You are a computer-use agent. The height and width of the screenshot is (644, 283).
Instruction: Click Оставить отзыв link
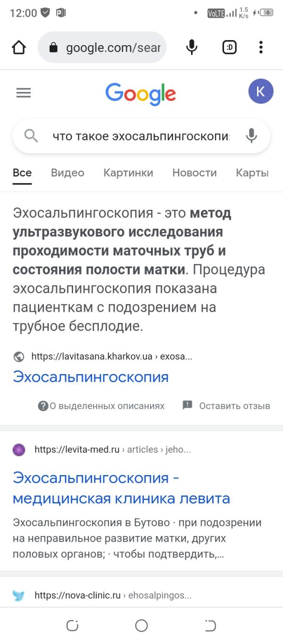tap(234, 406)
